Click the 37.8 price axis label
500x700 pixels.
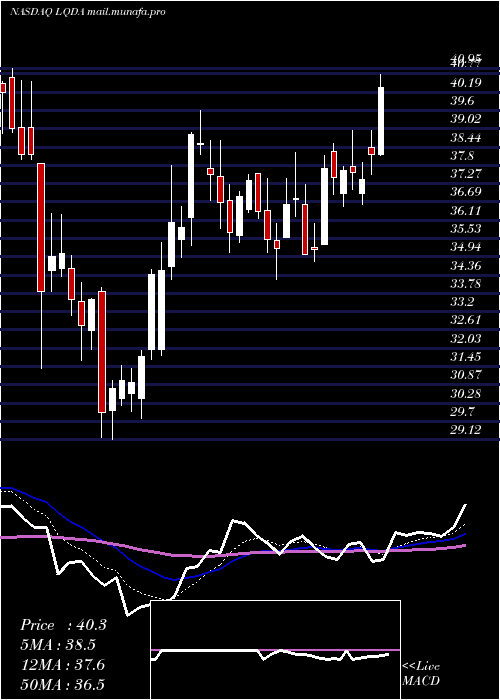point(462,156)
